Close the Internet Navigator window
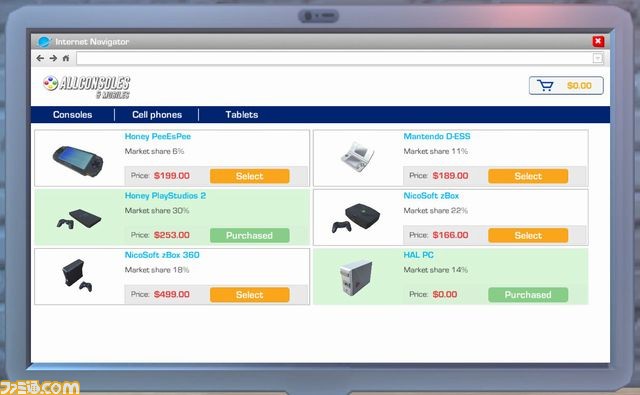 598,41
